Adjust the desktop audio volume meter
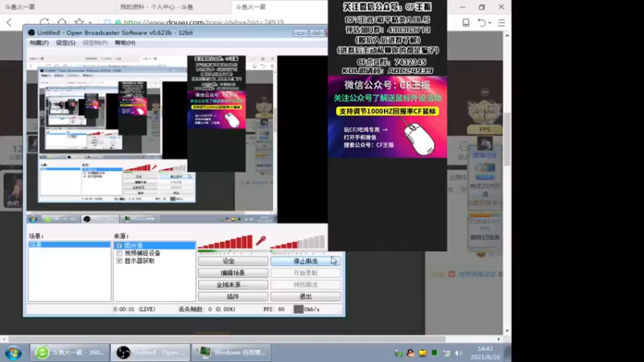Viewport: 644px width, 362px height. [298, 242]
